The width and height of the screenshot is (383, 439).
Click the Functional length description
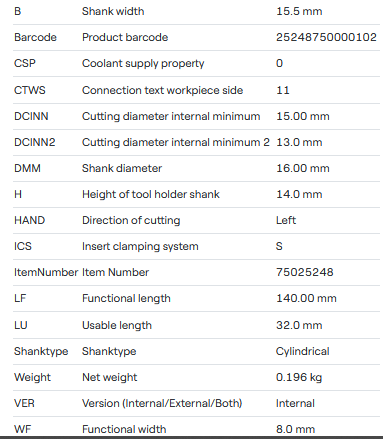tap(126, 298)
